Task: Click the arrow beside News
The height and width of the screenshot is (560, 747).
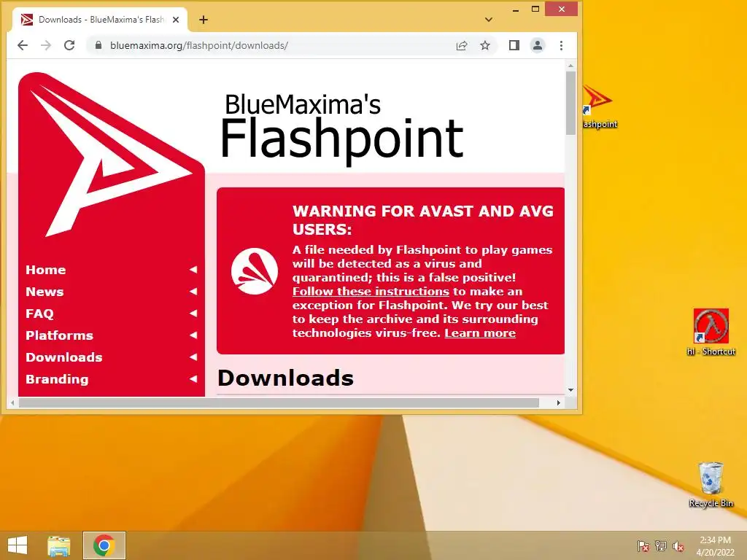Action: (193, 292)
